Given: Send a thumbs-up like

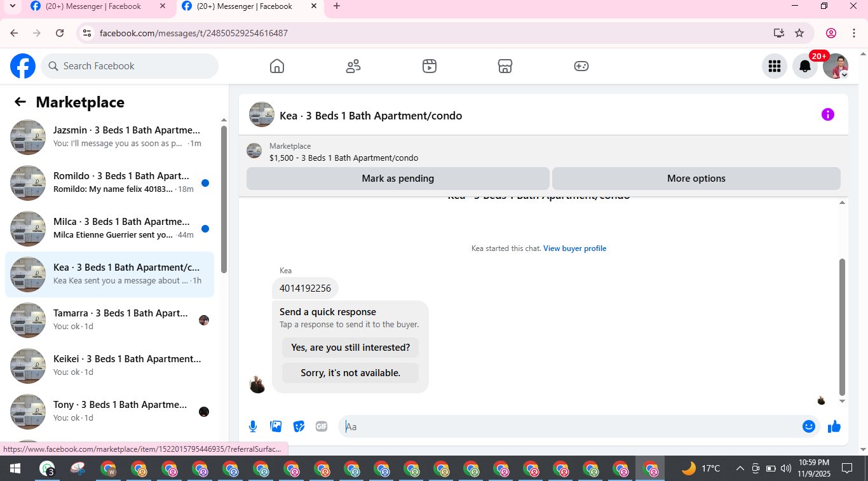Looking at the screenshot, I should point(834,426).
